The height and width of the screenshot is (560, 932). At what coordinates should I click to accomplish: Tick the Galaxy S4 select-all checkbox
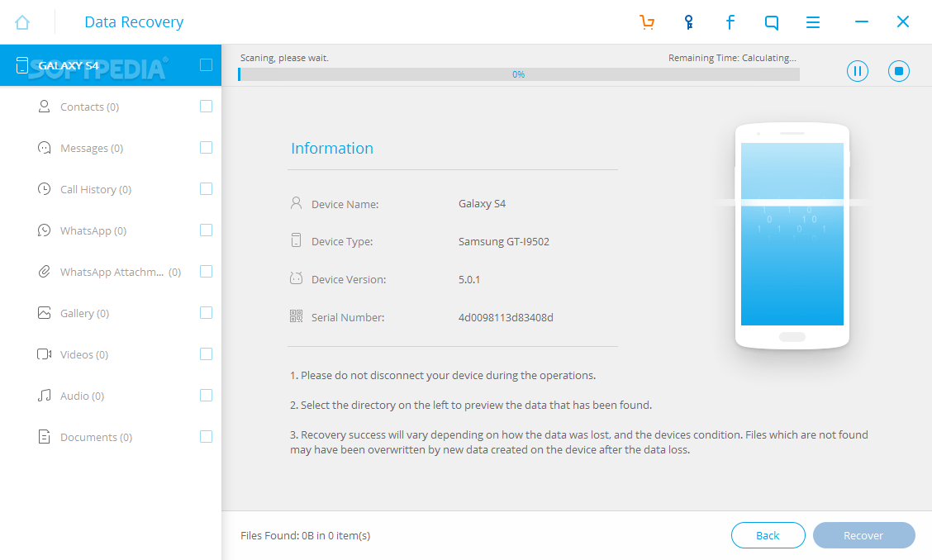207,64
